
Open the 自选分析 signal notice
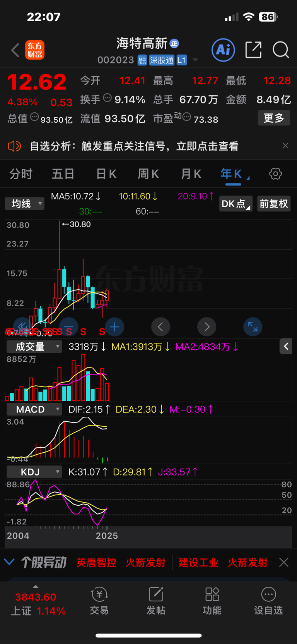pos(134,146)
